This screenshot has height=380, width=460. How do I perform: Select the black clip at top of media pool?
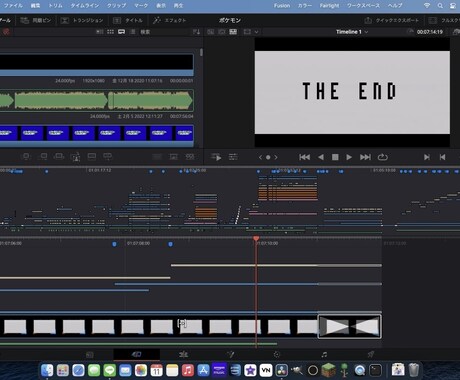97,65
